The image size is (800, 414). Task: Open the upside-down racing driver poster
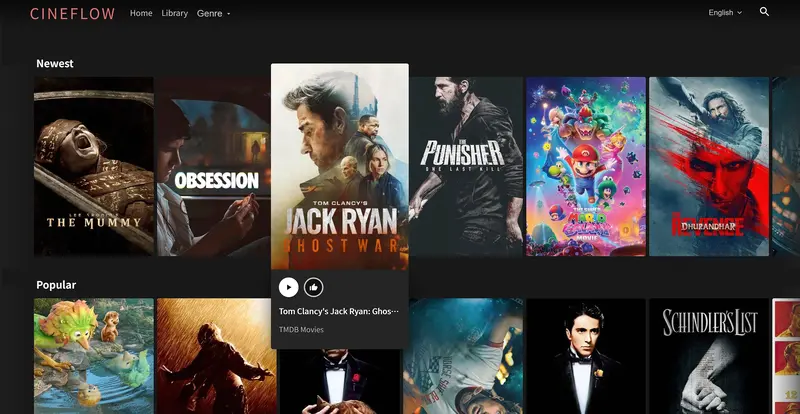pyautogui.click(x=463, y=356)
